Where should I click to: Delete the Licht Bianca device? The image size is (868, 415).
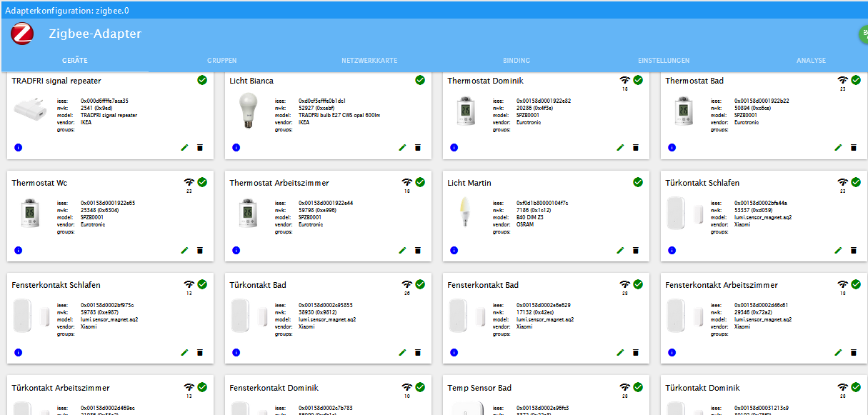click(418, 148)
